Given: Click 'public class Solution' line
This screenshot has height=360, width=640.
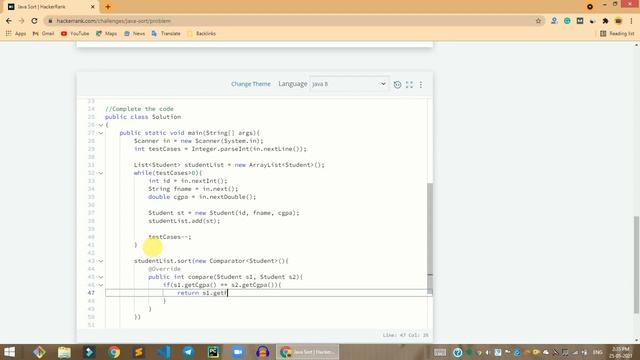Looking at the screenshot, I should pyautogui.click(x=143, y=117).
